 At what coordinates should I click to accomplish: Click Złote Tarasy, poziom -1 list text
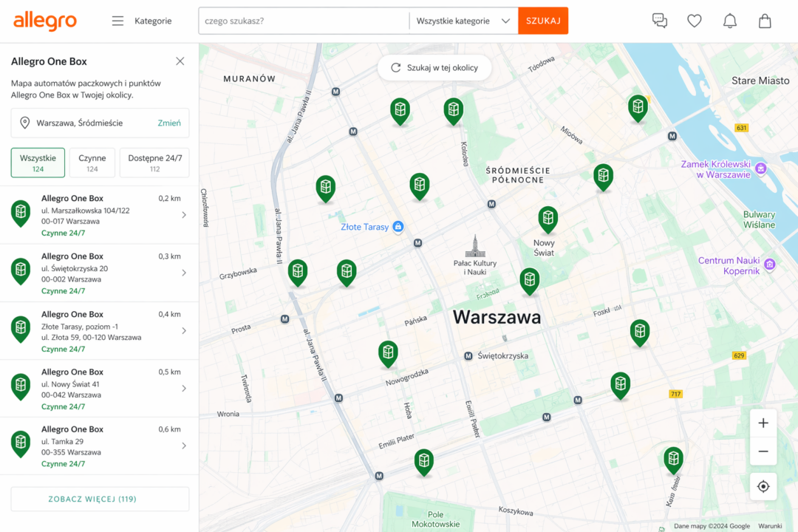tap(79, 327)
